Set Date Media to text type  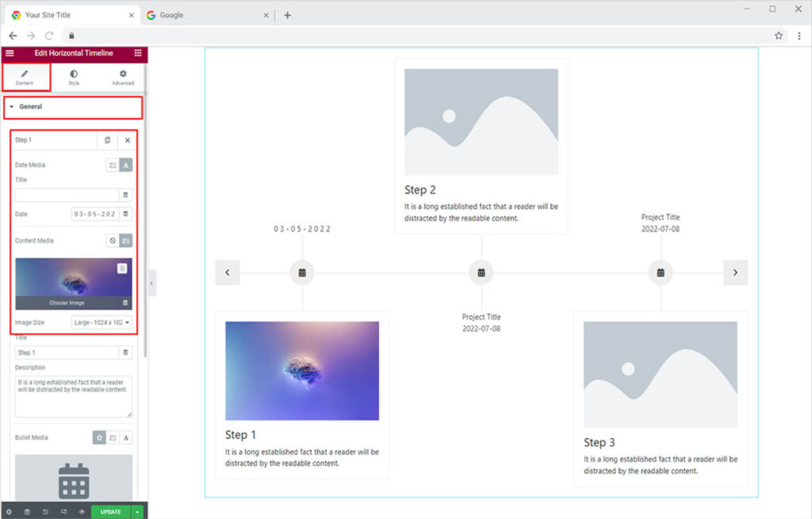[126, 165]
